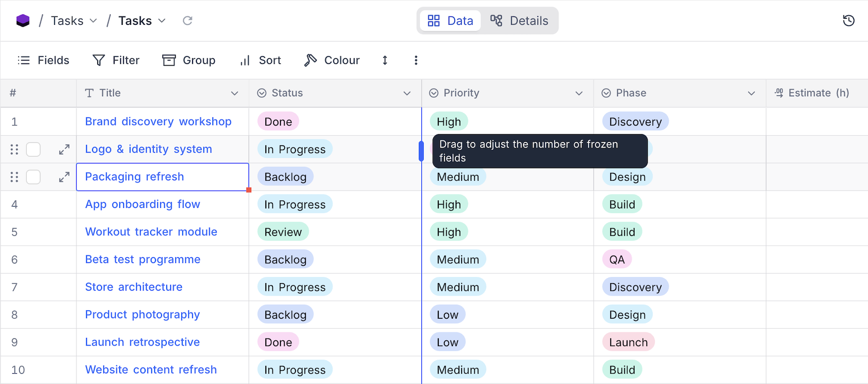Expand the Logo & identity system record
868x384 pixels.
click(x=64, y=149)
